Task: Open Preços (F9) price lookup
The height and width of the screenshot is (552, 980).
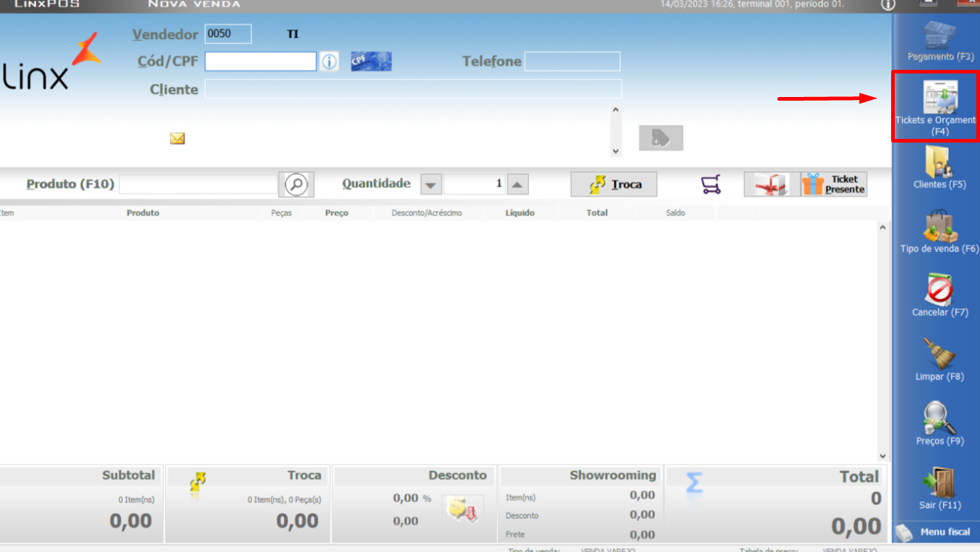Action: coord(940,424)
